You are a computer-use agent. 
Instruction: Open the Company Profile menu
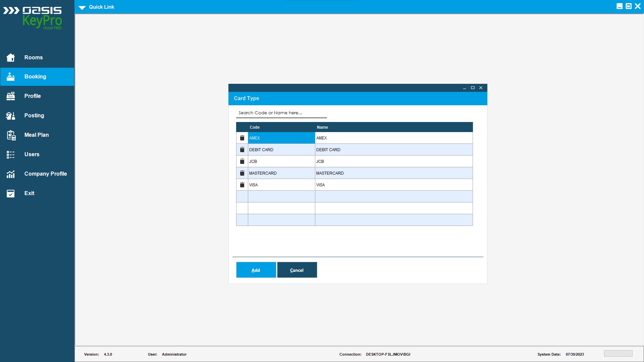coord(46,174)
